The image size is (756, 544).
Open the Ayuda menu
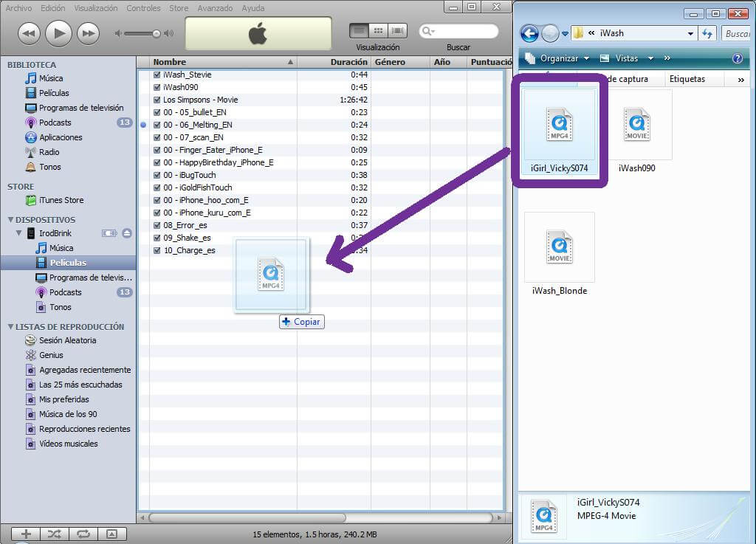click(x=252, y=7)
